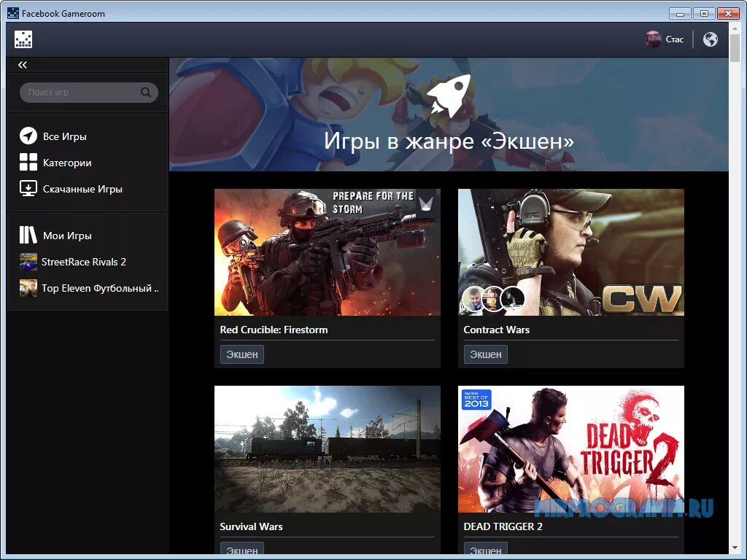747x560 pixels.
Task: Click StreetRace Rivals 2 game icon
Action: click(28, 262)
